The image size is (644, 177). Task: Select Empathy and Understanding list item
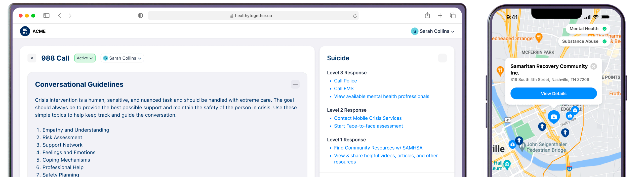pos(76,130)
